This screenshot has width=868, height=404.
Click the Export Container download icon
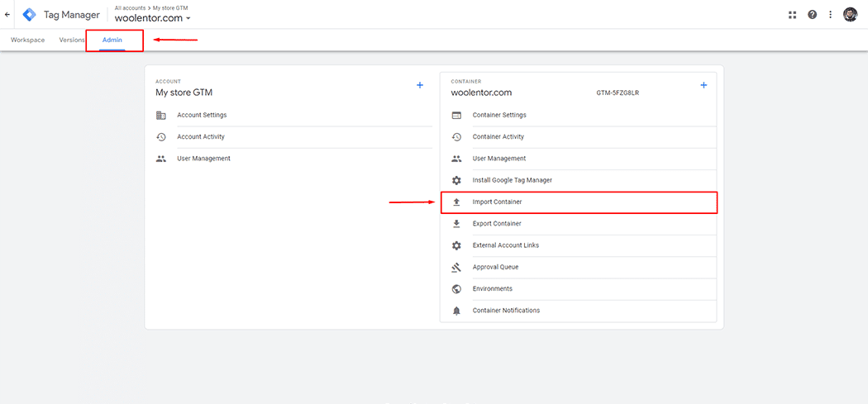pyautogui.click(x=456, y=224)
